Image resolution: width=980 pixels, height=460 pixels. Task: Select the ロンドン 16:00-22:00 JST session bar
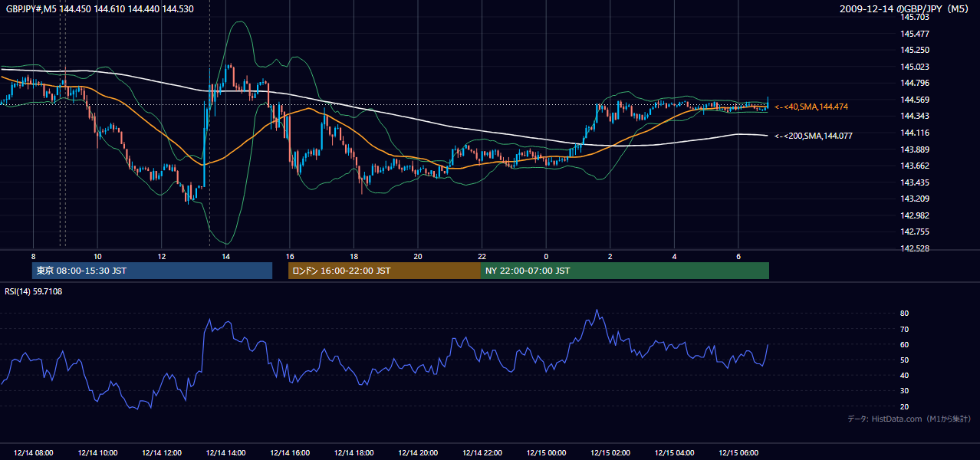(x=384, y=271)
